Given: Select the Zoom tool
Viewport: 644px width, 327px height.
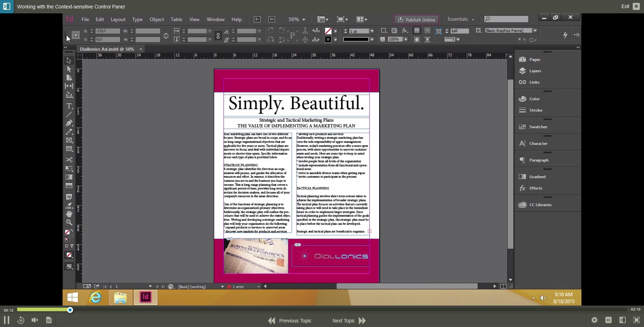Looking at the screenshot, I should (x=69, y=222).
